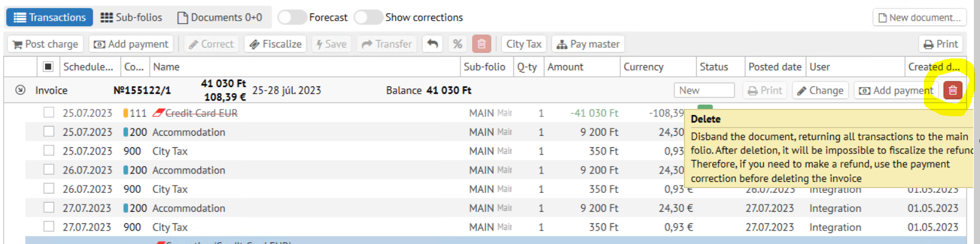Viewport: 980px width, 244px height.
Task: Sort by the Posted date column header
Action: (775, 67)
